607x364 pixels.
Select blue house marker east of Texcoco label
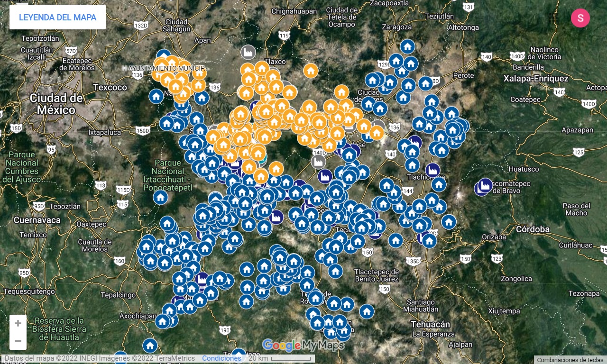pyautogui.click(x=156, y=96)
